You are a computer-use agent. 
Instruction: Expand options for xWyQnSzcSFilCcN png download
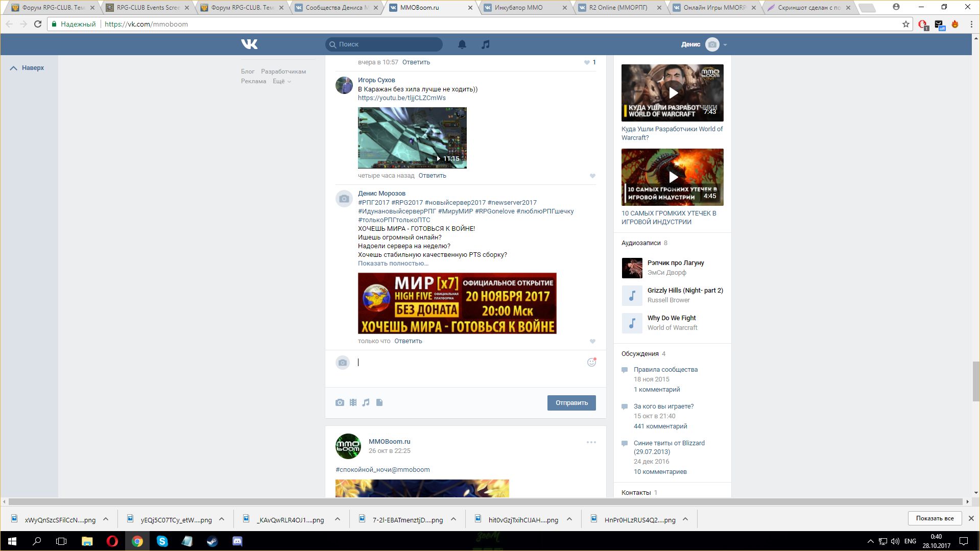pyautogui.click(x=106, y=519)
